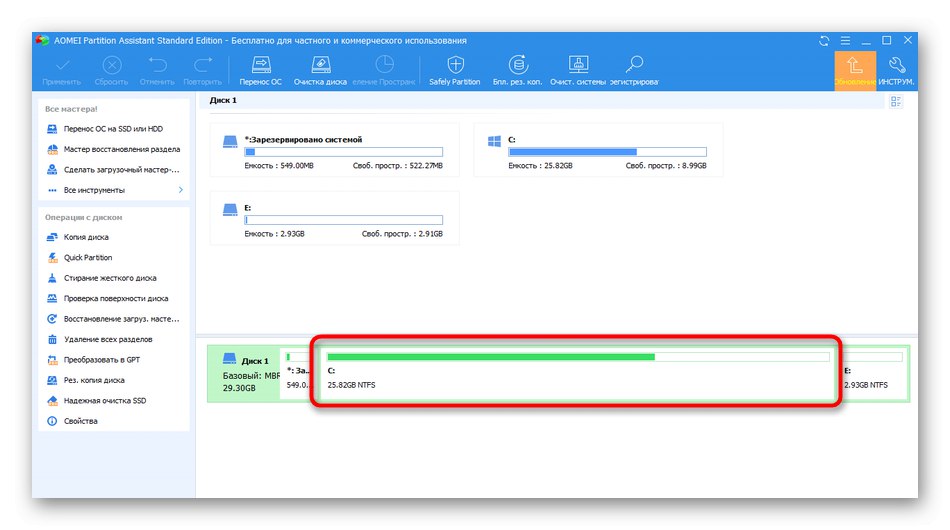Select the small reserved partition in disk map
The width and height of the screenshot is (950, 530).
click(x=297, y=374)
